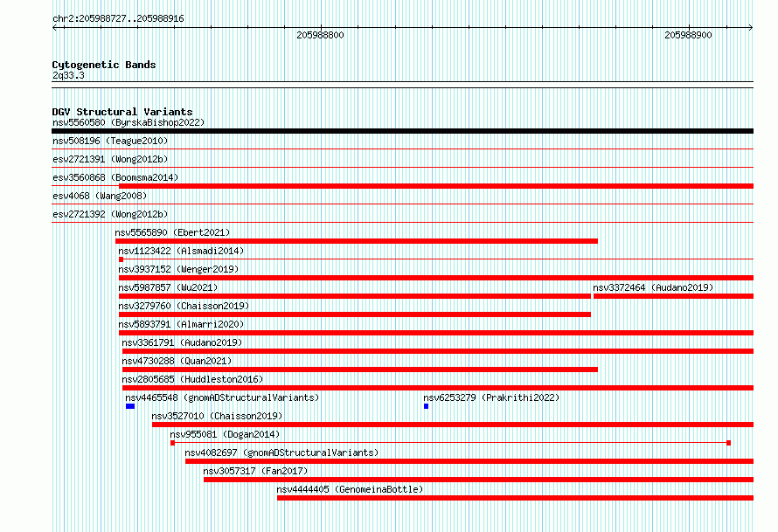Open variant nsv3361791 (Audano2019)
The image size is (778, 532).
pyautogui.click(x=182, y=342)
